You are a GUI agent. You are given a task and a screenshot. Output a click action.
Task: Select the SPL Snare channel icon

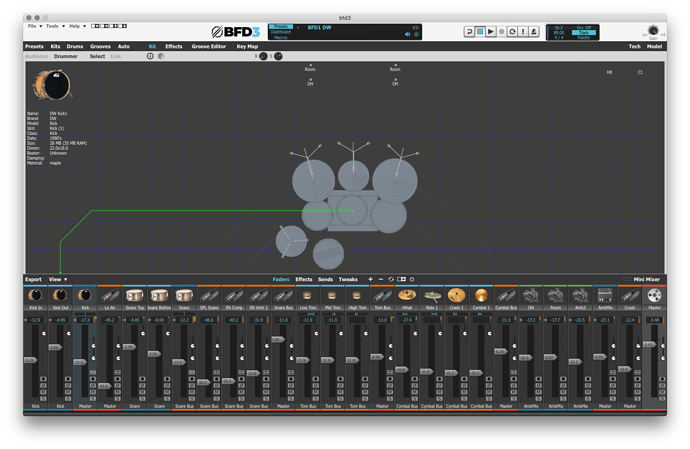point(209,295)
